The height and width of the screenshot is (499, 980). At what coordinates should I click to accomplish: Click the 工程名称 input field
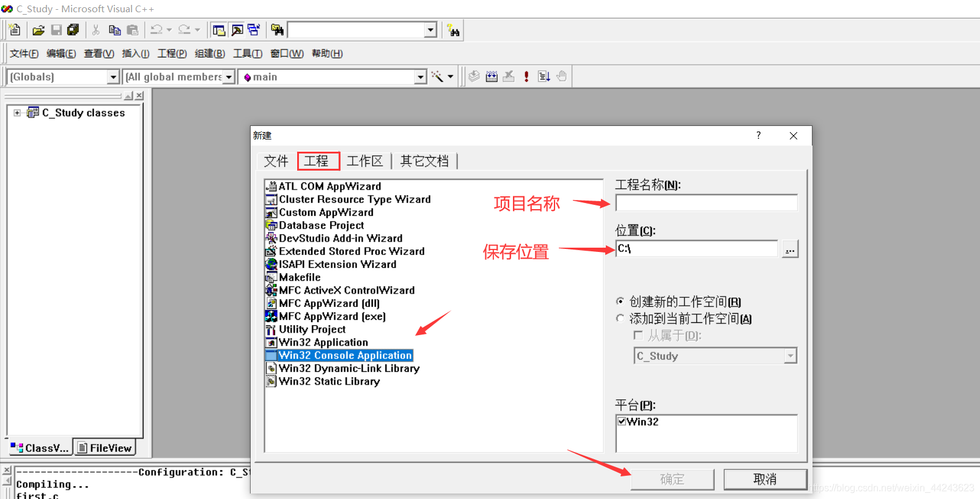click(706, 203)
